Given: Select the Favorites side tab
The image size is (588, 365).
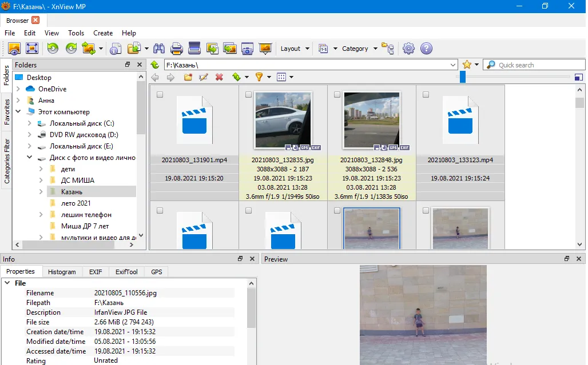Looking at the screenshot, I should (7, 111).
